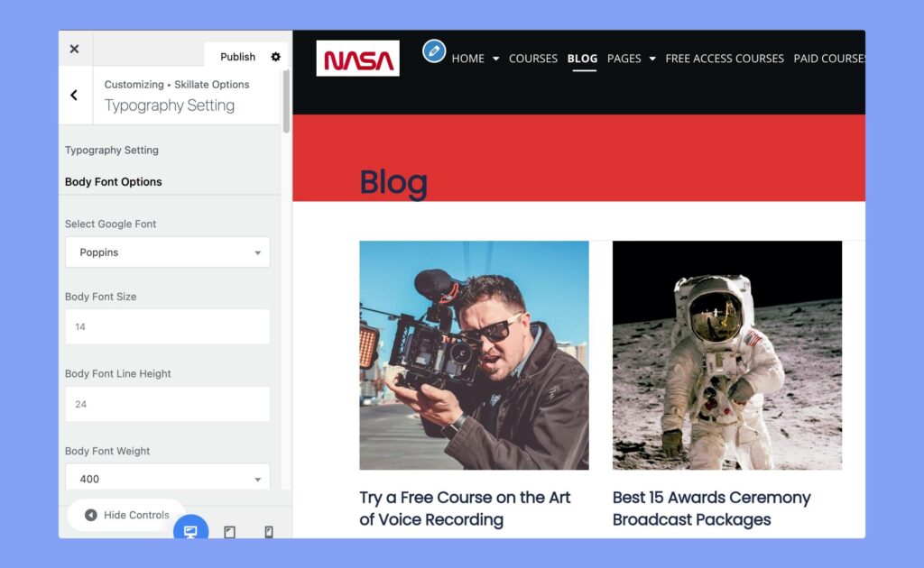The image size is (924, 568).
Task: Click the Publish button
Action: click(237, 56)
